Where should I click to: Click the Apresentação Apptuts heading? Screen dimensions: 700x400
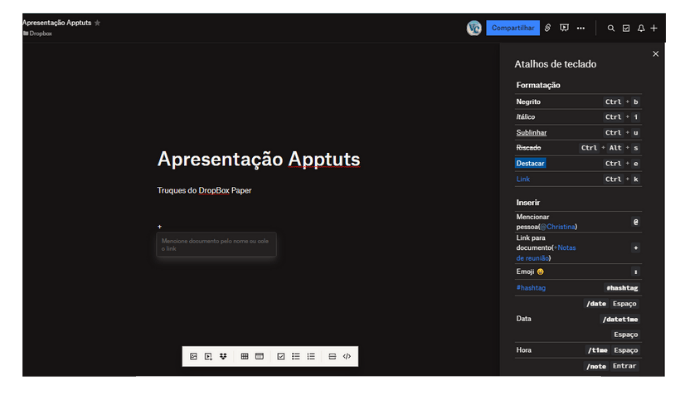pos(258,159)
